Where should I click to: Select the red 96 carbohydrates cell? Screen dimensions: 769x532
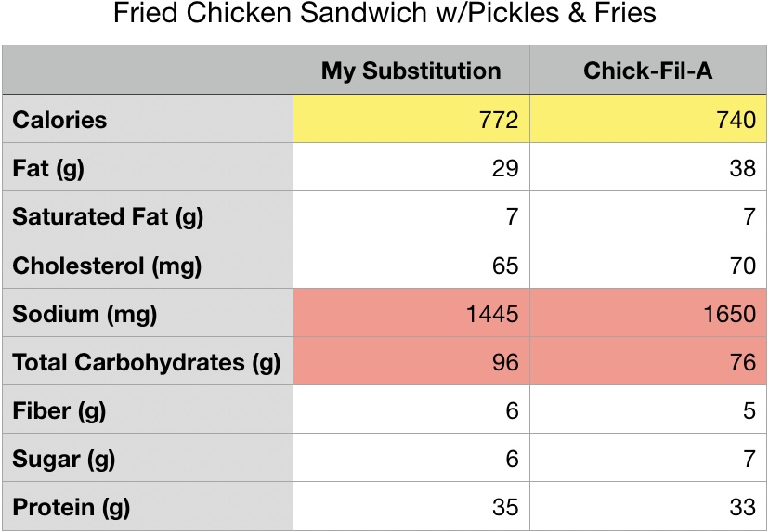pyautogui.click(x=411, y=362)
